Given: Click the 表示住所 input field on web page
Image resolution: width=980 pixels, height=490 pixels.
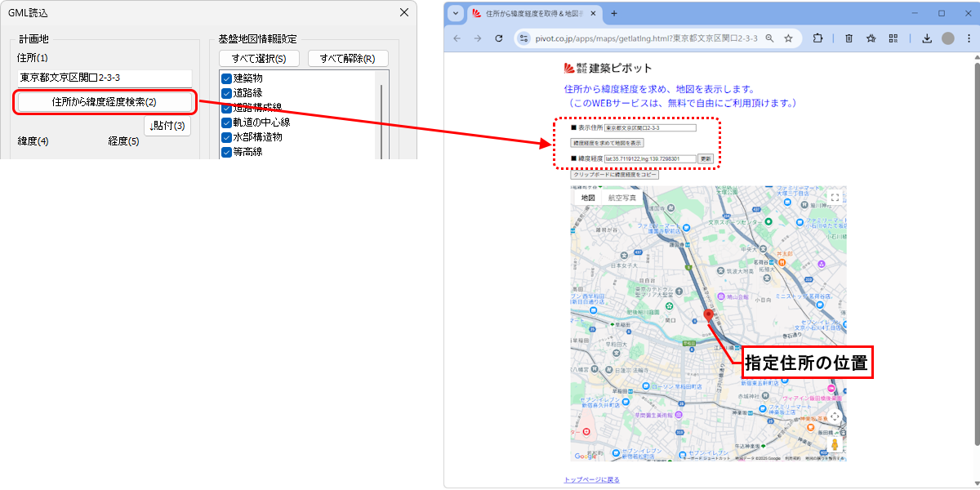Looking at the screenshot, I should point(650,128).
